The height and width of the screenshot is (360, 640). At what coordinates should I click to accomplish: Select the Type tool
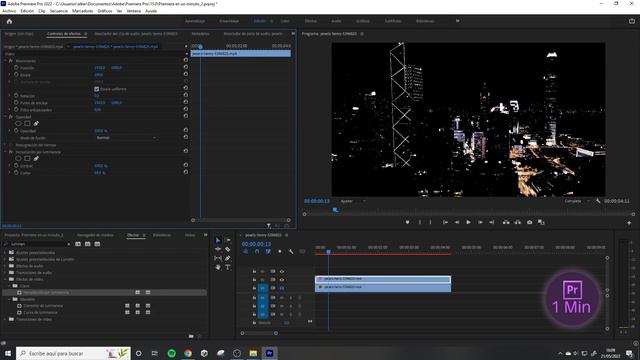click(x=228, y=267)
